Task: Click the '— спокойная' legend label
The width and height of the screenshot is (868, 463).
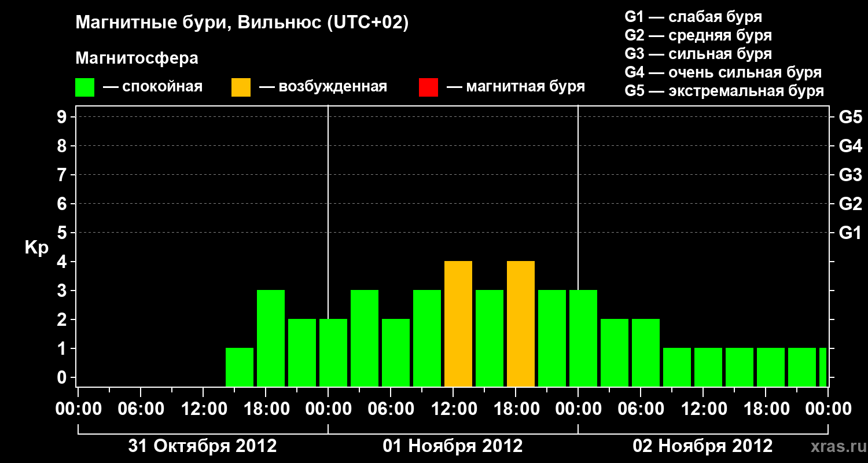Action: 153,87
